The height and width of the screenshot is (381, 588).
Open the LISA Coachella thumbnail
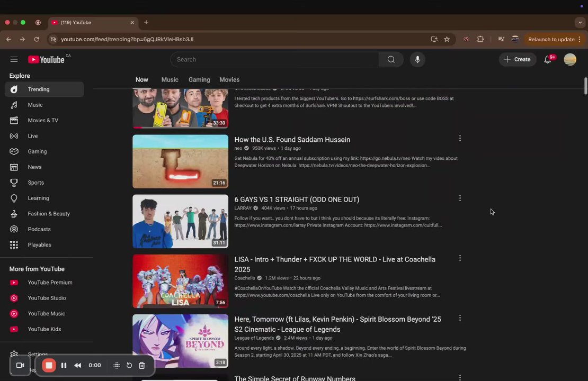(181, 282)
